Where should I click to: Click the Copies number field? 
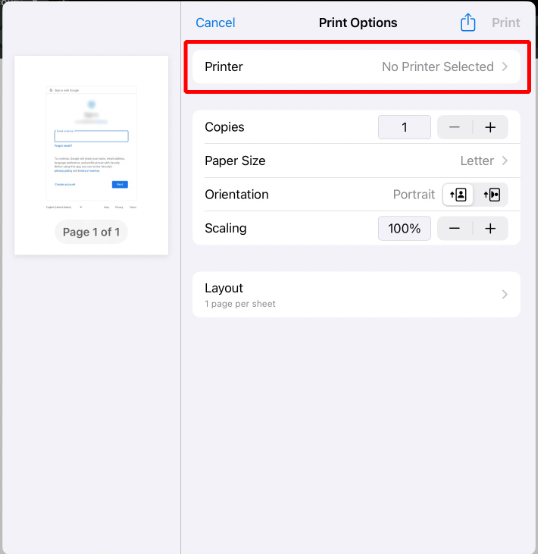(404, 127)
